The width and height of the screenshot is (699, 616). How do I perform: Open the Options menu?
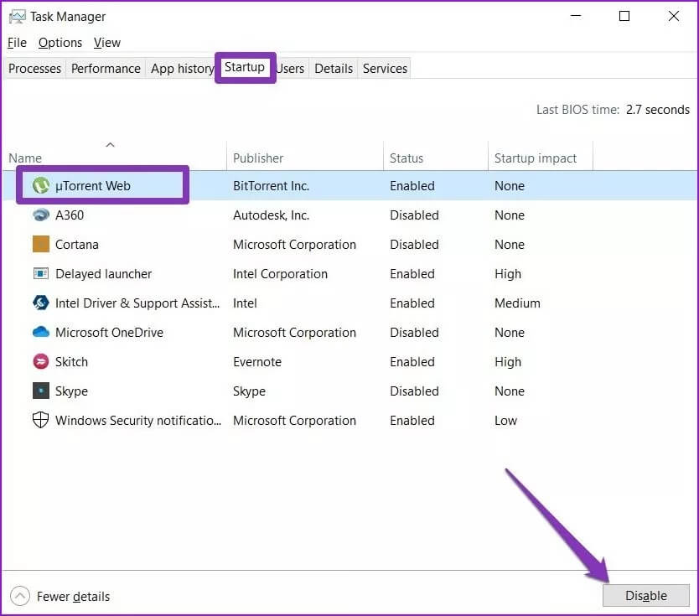[x=60, y=43]
